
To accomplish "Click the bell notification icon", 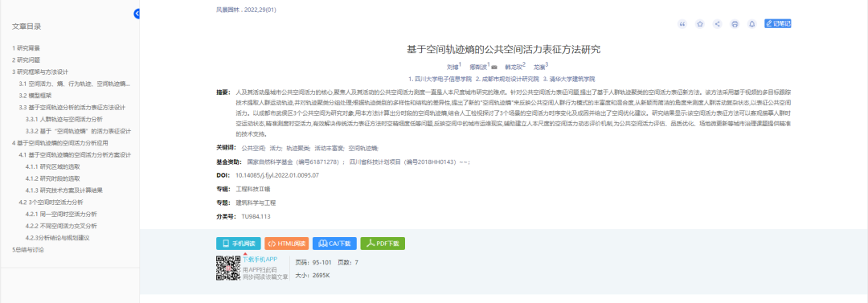I will pyautogui.click(x=751, y=24).
